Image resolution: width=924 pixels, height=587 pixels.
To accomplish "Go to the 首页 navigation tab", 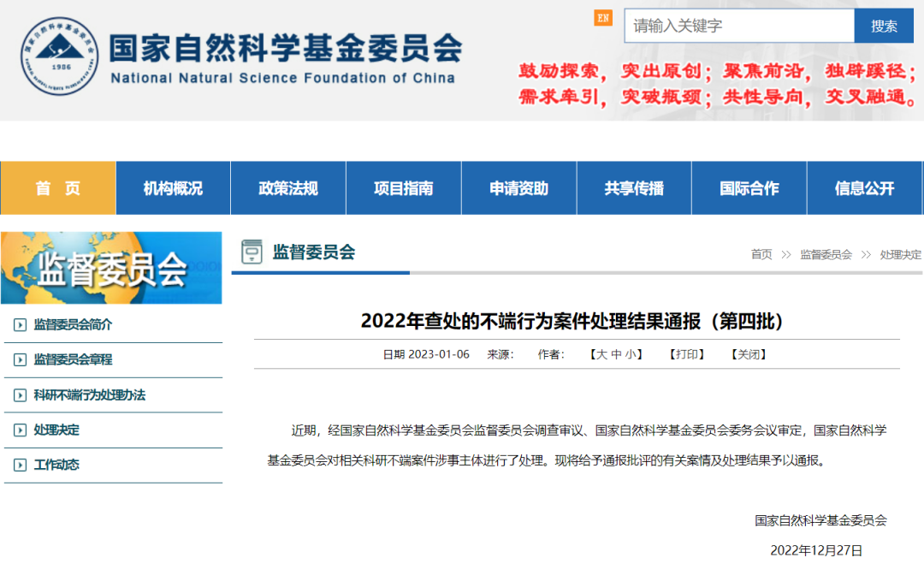I will [x=57, y=188].
